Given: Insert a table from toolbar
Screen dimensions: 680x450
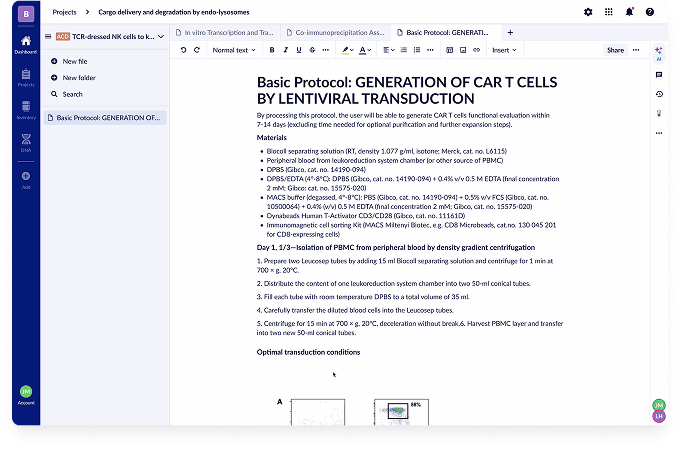Looking at the screenshot, I should click(450, 50).
